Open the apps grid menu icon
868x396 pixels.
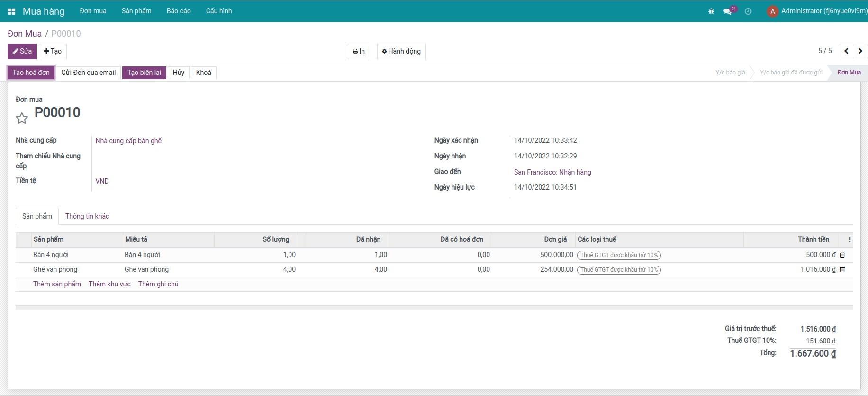point(11,11)
